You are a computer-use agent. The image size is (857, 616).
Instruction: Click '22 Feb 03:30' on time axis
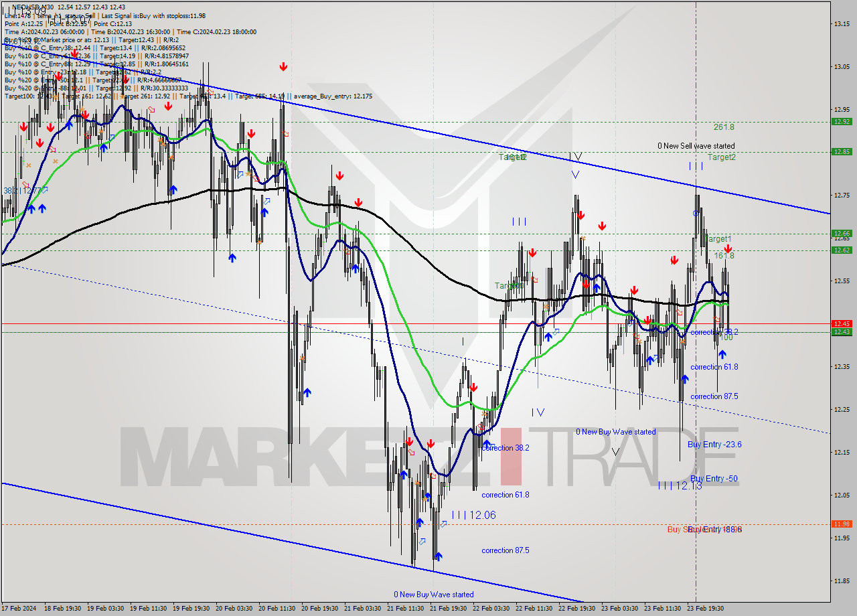(491, 609)
